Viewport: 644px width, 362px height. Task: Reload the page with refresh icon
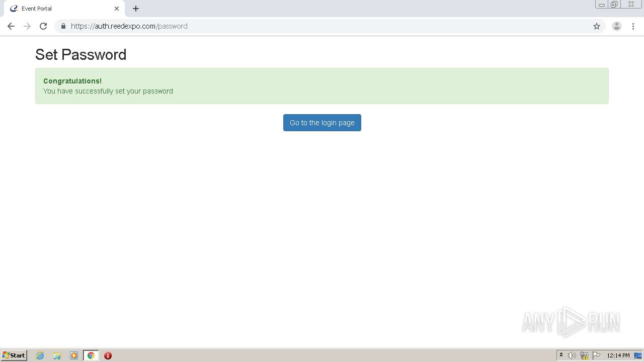tap(43, 26)
